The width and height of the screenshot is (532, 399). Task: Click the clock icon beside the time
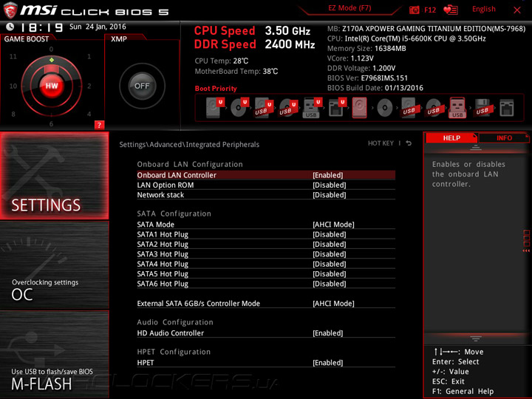pos(10,27)
